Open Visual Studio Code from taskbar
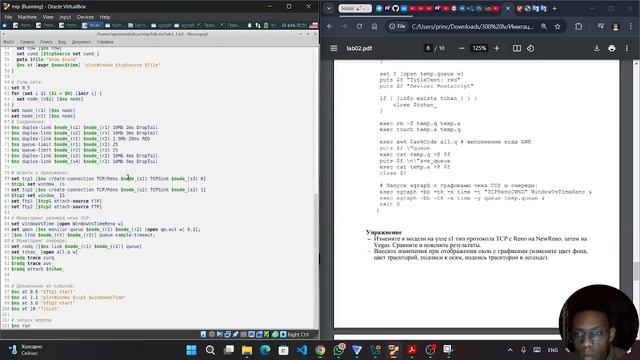The image size is (640, 360). tap(302, 350)
